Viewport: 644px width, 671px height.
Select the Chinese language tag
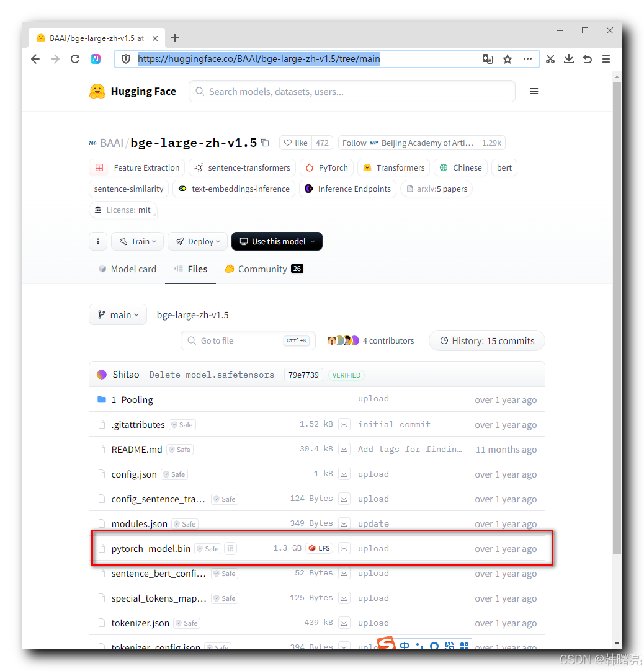pyautogui.click(x=461, y=167)
